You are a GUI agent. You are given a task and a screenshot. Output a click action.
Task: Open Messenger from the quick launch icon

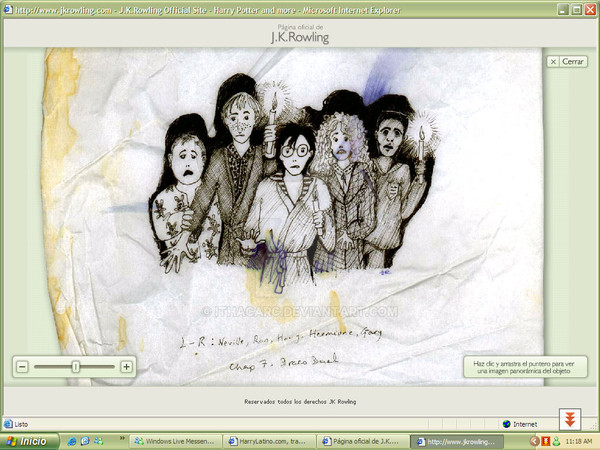98,441
